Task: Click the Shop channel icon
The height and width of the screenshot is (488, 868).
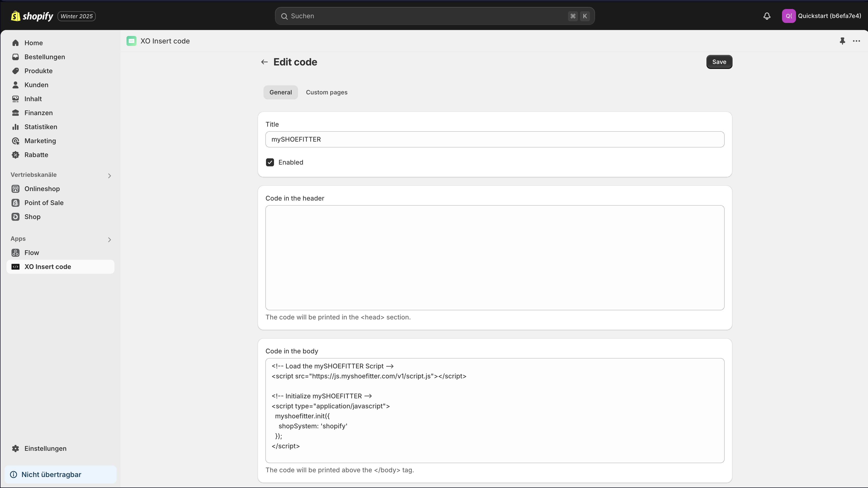Action: (15, 217)
